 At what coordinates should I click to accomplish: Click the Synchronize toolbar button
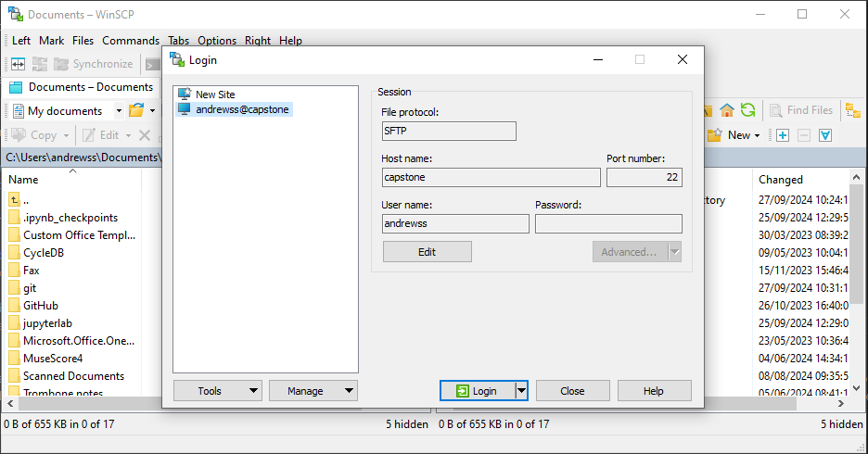tap(93, 64)
